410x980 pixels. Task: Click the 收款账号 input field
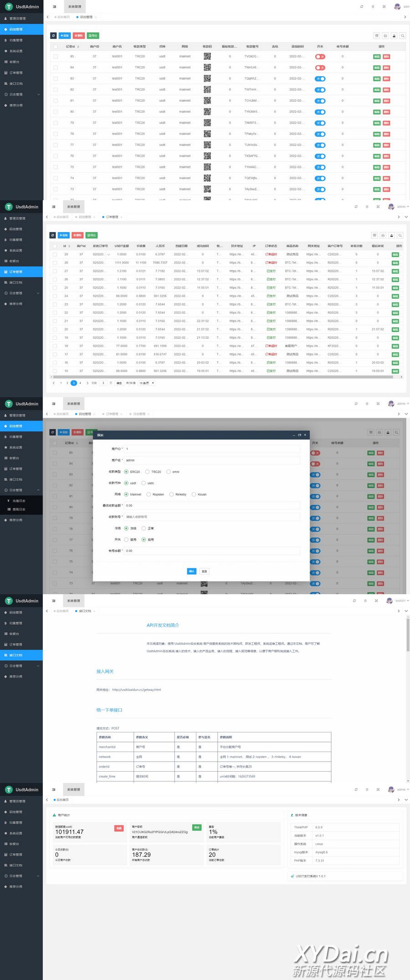coord(212,517)
